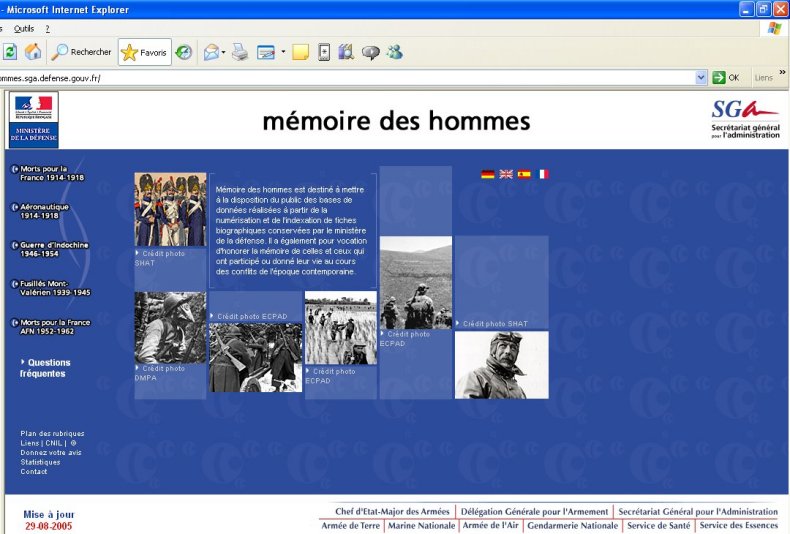Click the mountain landscape soldiers photo
Viewport: 790px width, 534px height.
tap(416, 283)
